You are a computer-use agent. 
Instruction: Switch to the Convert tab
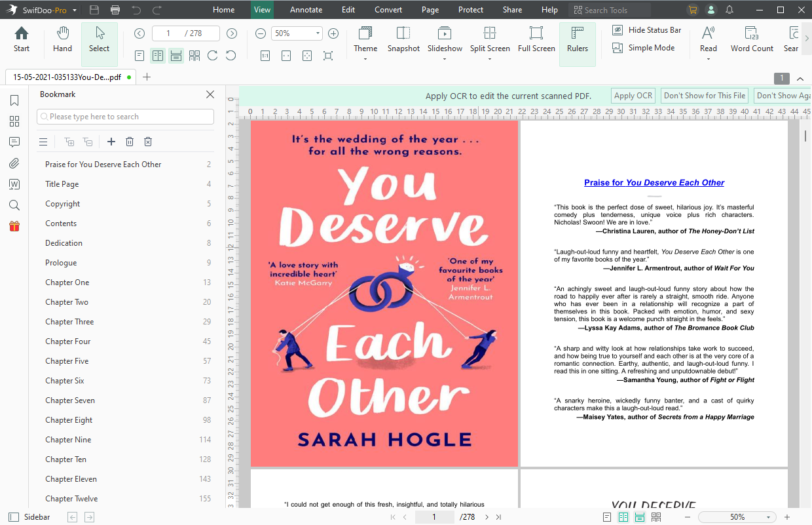389,10
